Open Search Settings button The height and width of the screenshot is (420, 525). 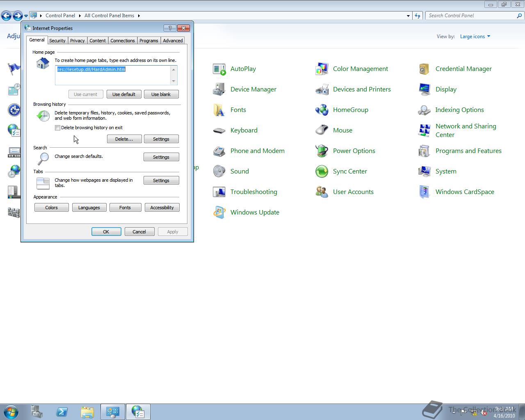pos(161,157)
